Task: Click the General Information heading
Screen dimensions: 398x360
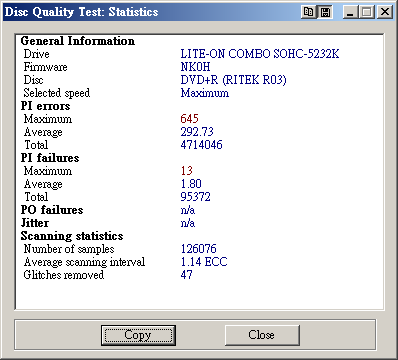Action: click(x=78, y=41)
